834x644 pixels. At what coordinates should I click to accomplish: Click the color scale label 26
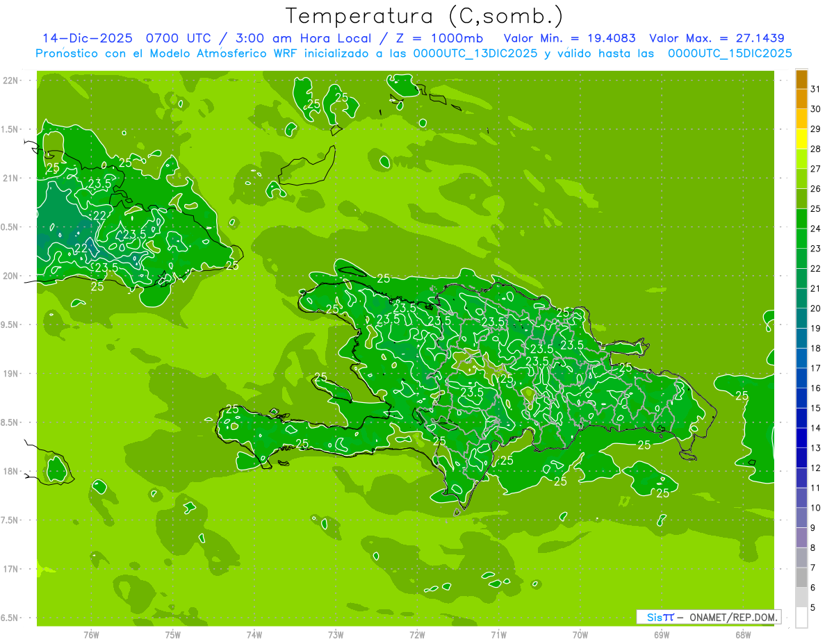pos(815,189)
